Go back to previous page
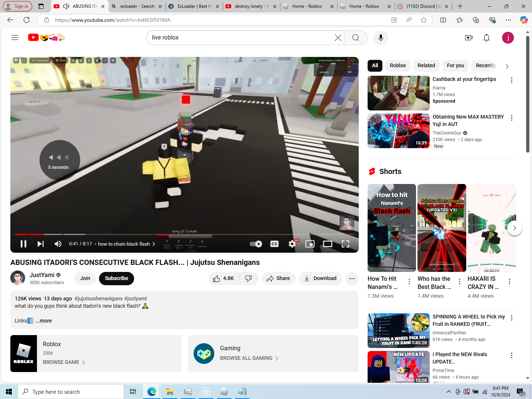The image size is (532, 399). point(10,20)
